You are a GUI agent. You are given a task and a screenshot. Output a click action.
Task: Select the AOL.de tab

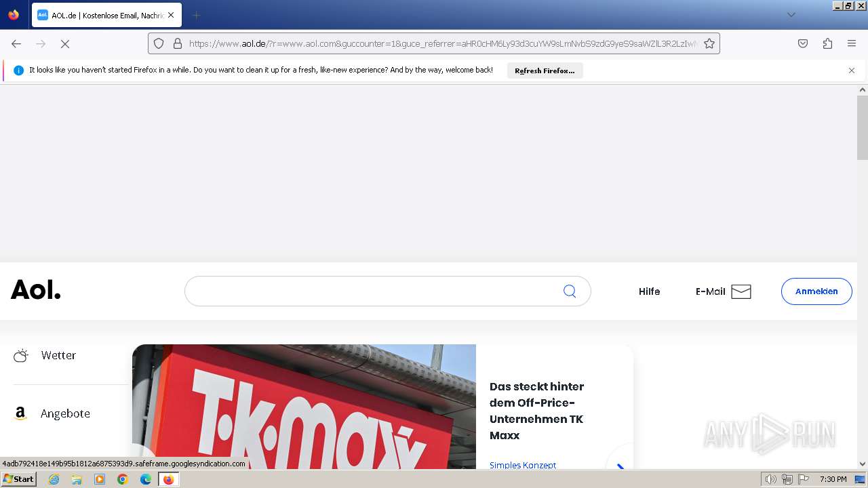(x=106, y=15)
